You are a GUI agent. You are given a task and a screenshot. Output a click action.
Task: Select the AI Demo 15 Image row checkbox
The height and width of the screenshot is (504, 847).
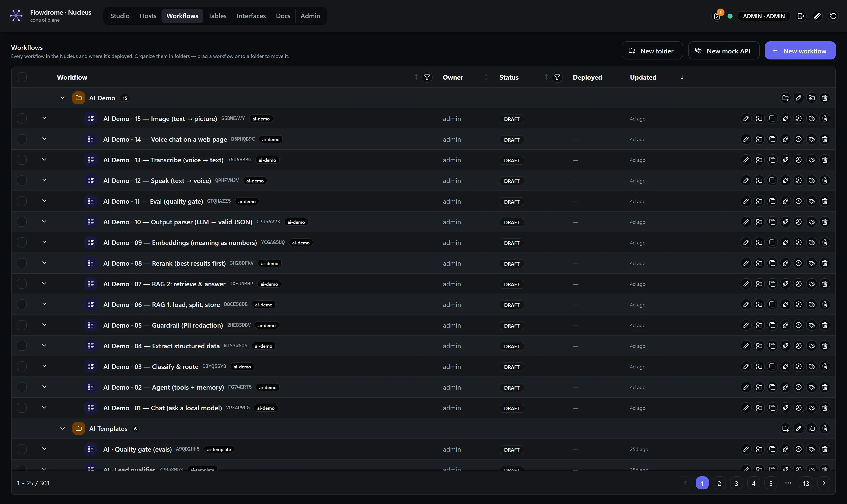(22, 118)
